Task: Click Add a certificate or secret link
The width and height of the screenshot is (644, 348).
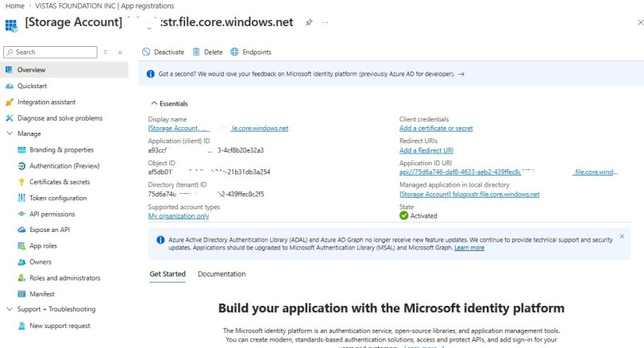Action: coord(436,128)
